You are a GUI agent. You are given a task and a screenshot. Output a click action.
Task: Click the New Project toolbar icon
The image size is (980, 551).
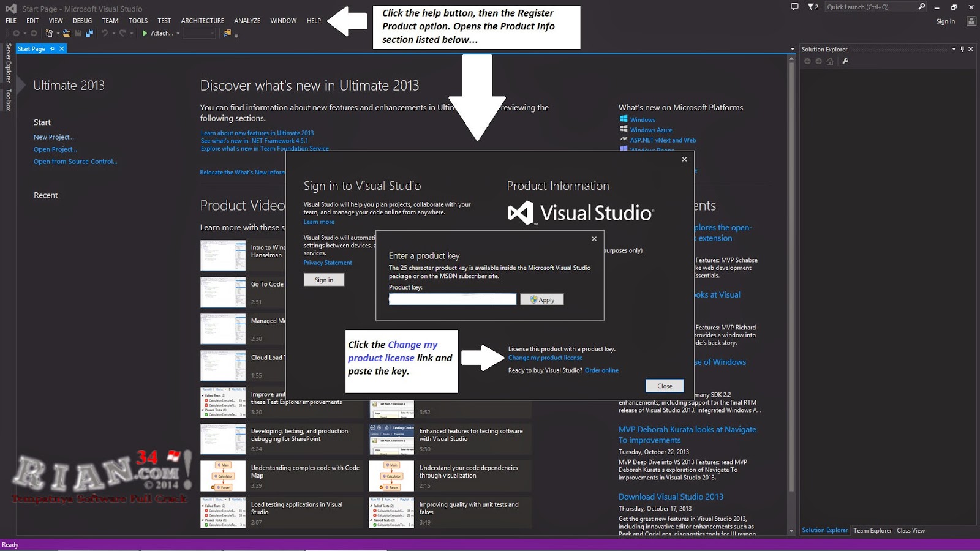(49, 33)
